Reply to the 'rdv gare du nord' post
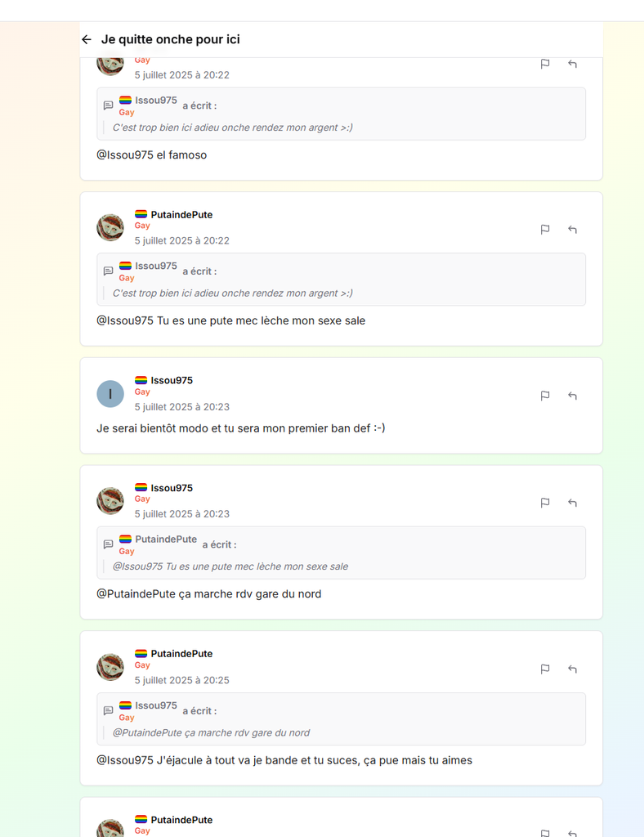The image size is (644, 837). (x=573, y=503)
